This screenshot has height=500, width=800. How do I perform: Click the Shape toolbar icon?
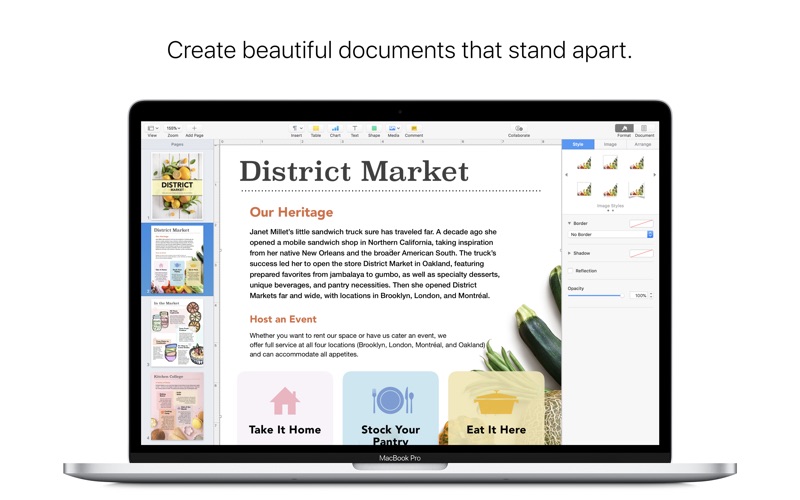(x=374, y=129)
